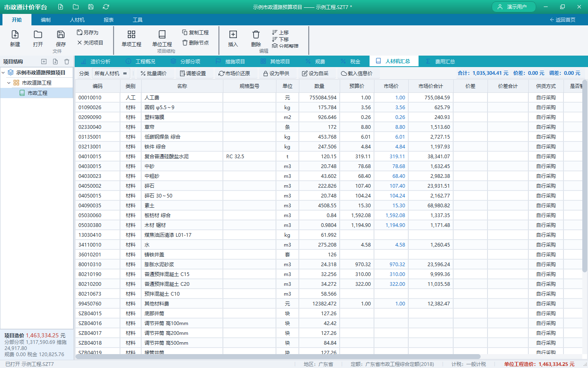Viewport: 588px width, 368px height.
Task: Create a new project with 新建
Action: pos(15,38)
